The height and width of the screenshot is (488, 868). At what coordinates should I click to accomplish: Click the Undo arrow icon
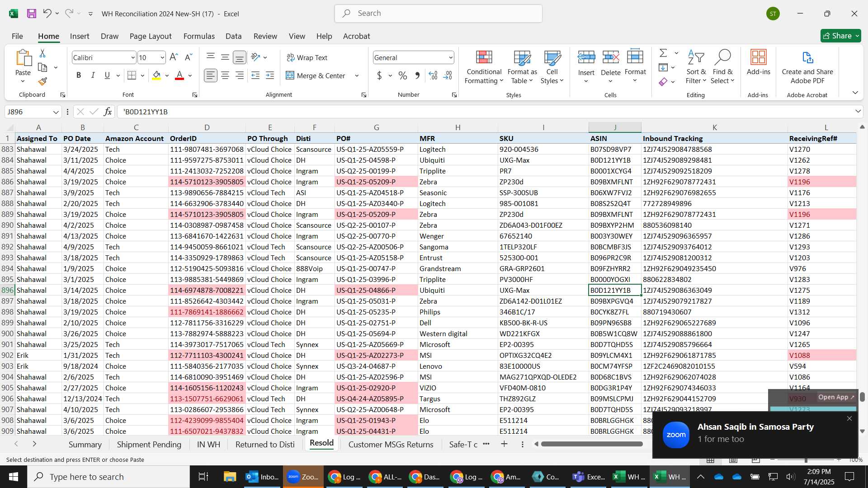[x=47, y=14]
